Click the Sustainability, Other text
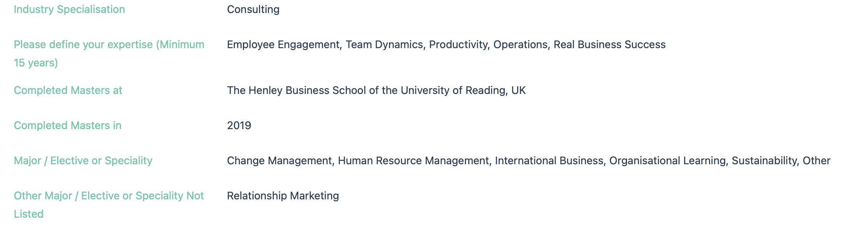Viewport: 868px width, 233px height. (781, 161)
